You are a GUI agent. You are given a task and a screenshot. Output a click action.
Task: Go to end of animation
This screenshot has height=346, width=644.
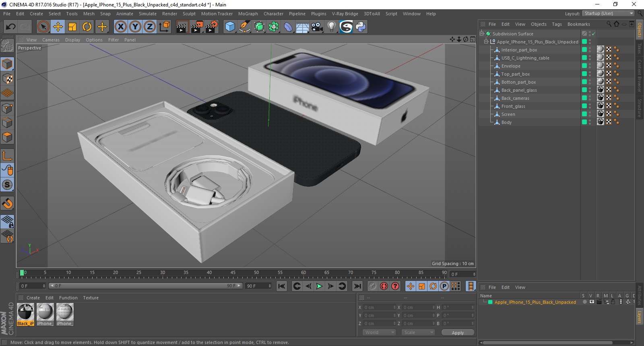point(357,286)
